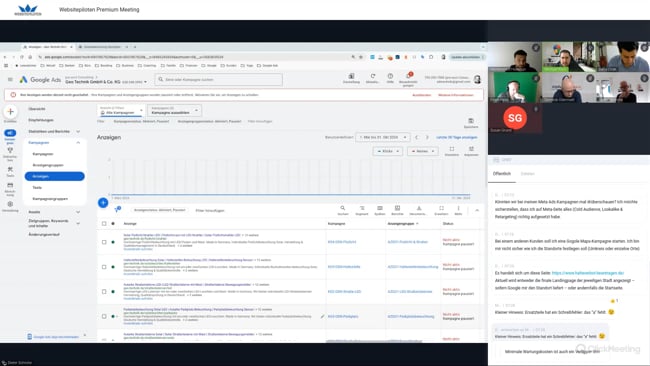Screen dimensions: 650x366
Task: Open the account selector Geo Technik dropdown
Action: [106, 82]
